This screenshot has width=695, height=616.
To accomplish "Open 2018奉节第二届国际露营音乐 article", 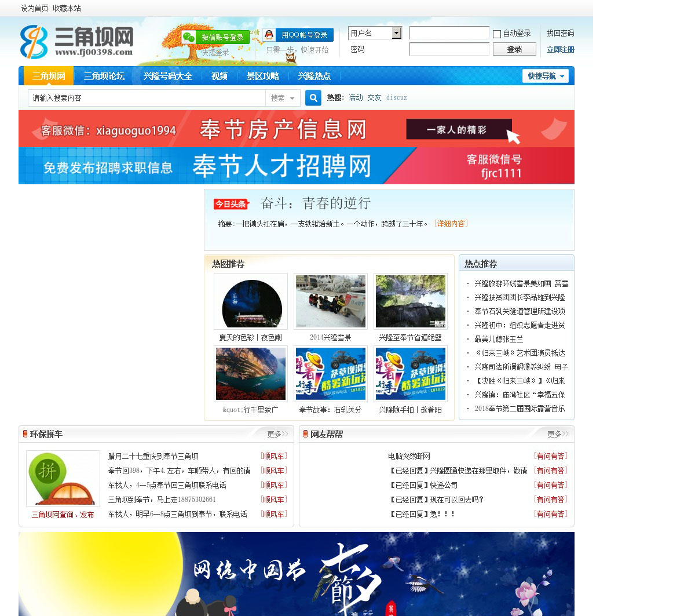I will point(520,409).
